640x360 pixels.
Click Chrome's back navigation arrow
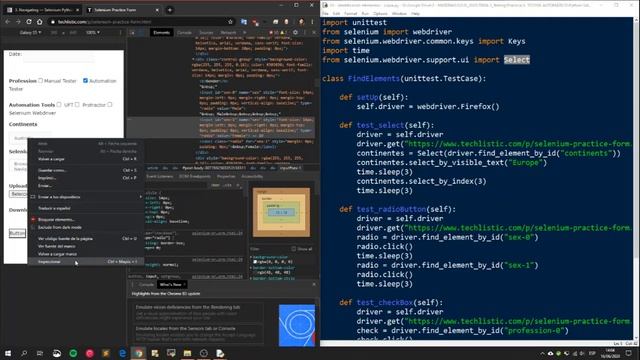coord(8,22)
